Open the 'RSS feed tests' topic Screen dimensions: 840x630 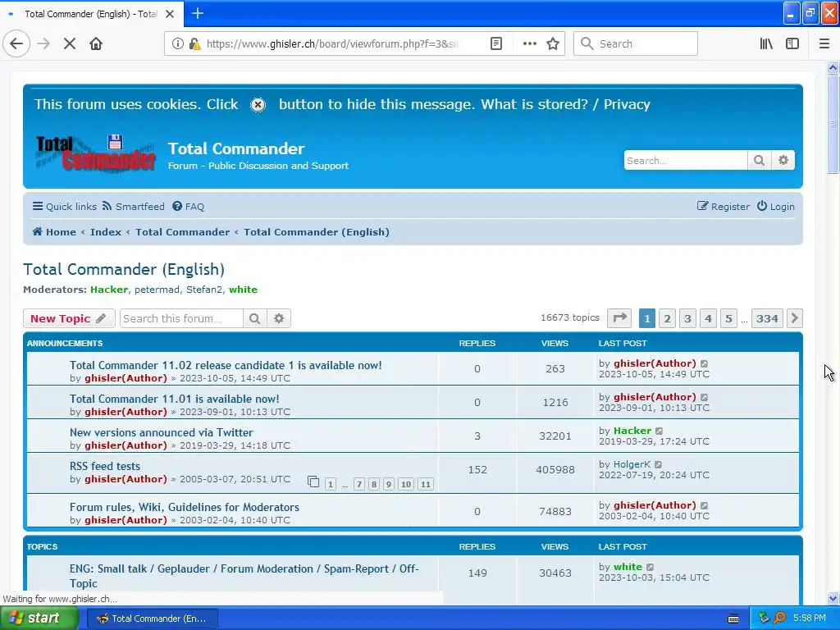click(x=105, y=466)
